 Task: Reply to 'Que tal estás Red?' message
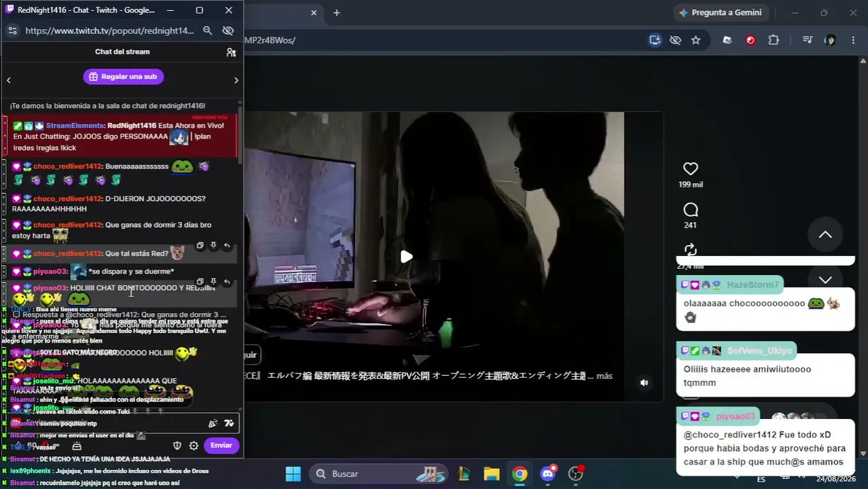227,246
